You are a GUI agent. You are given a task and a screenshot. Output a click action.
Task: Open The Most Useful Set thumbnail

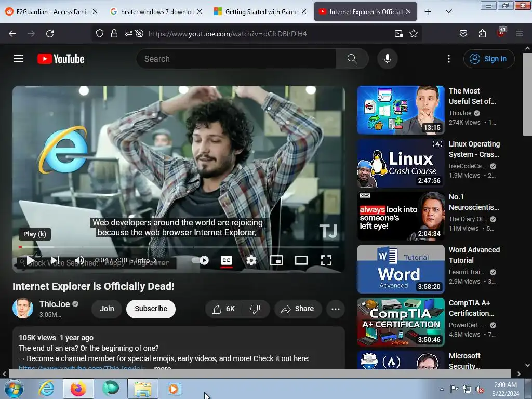[401, 110]
